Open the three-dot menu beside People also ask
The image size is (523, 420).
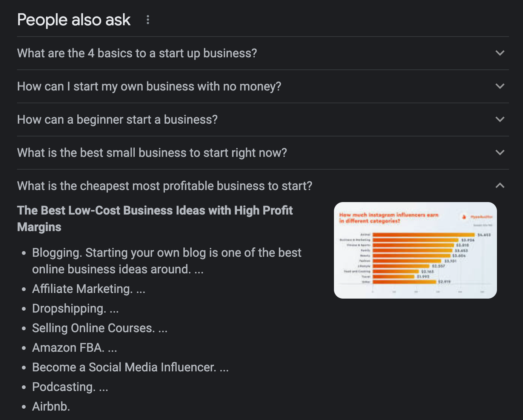[x=148, y=20]
